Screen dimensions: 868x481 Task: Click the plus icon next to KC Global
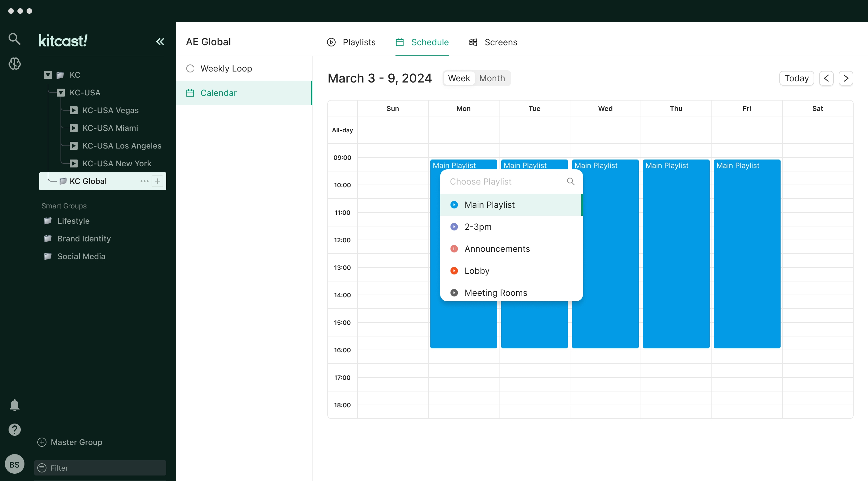pyautogui.click(x=157, y=181)
